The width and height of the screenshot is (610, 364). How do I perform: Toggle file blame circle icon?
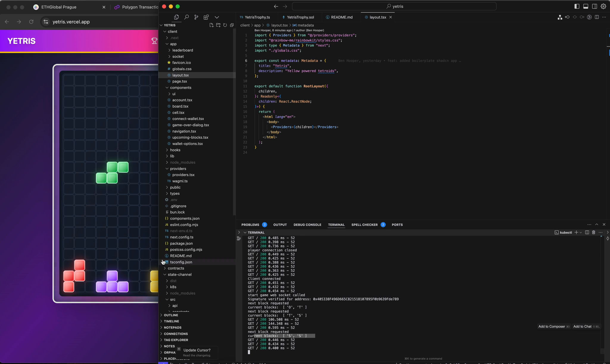click(589, 17)
